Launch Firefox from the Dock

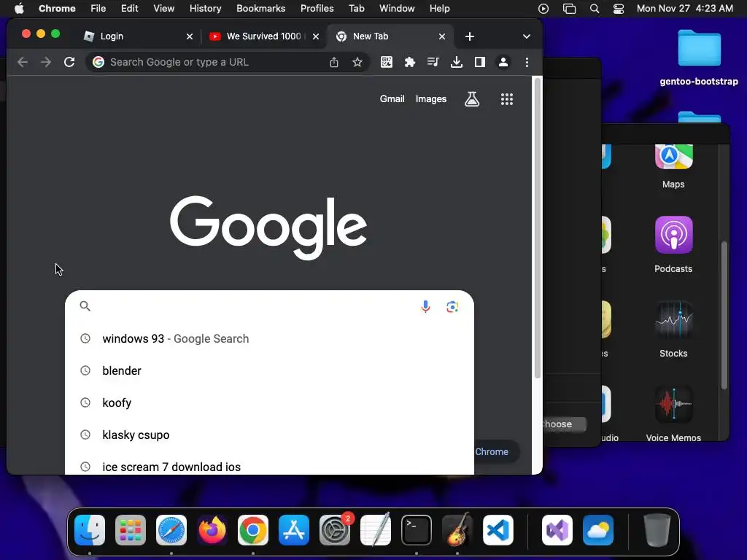point(212,530)
